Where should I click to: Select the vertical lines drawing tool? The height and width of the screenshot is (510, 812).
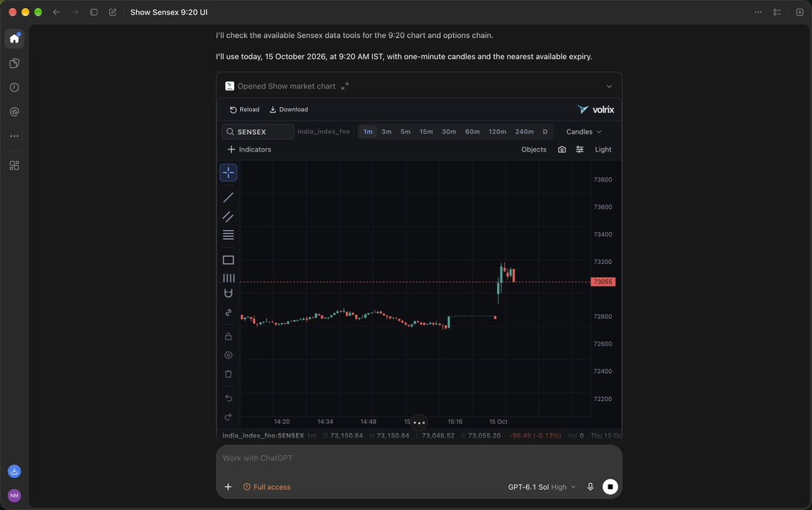pos(228,278)
